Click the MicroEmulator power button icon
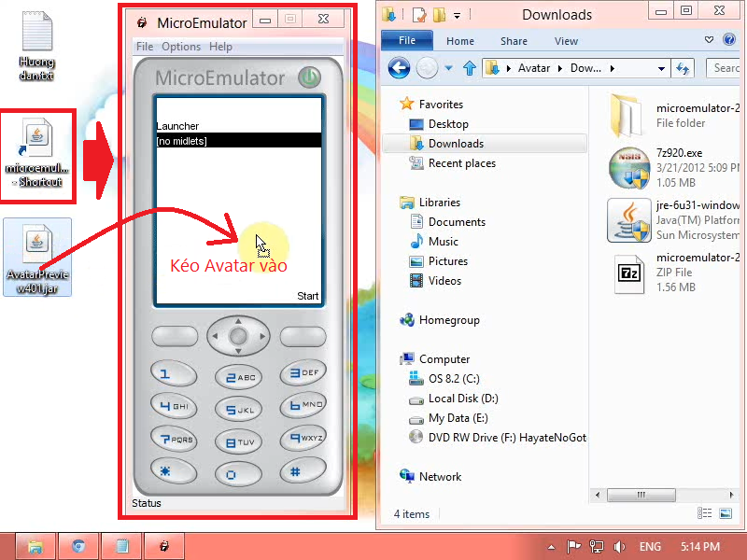This screenshot has width=747, height=560. (x=309, y=77)
